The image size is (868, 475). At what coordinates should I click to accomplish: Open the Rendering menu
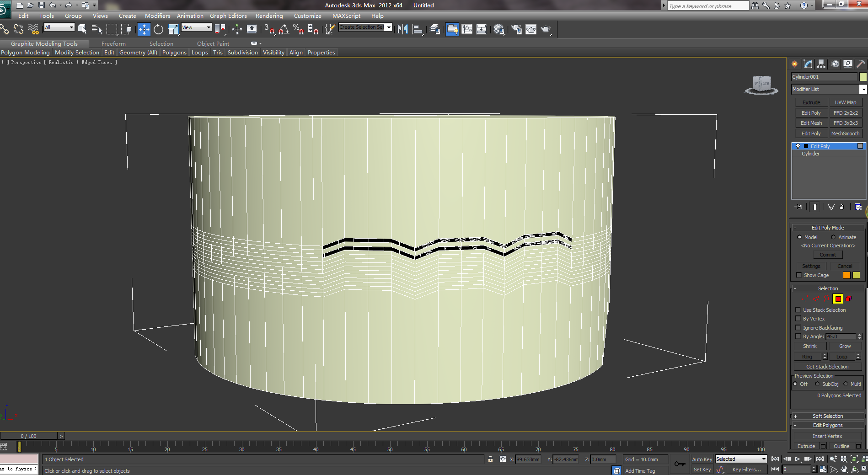(269, 16)
